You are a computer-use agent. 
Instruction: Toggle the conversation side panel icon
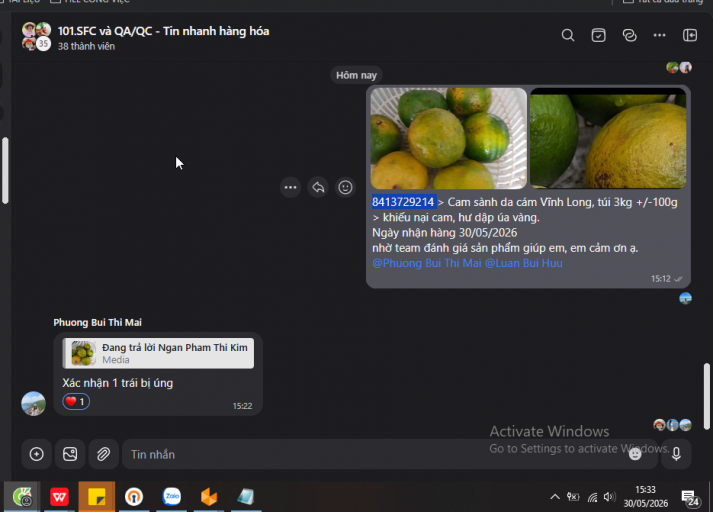click(690, 35)
